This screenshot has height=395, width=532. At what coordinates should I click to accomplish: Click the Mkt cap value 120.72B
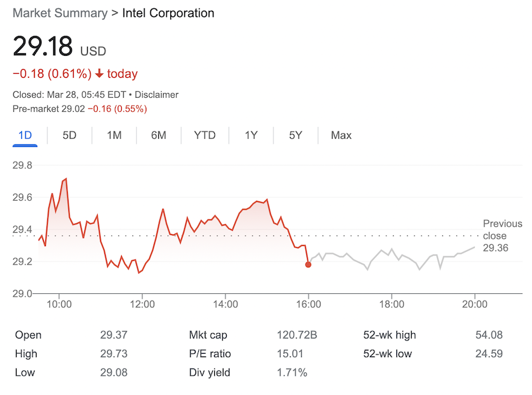click(297, 335)
